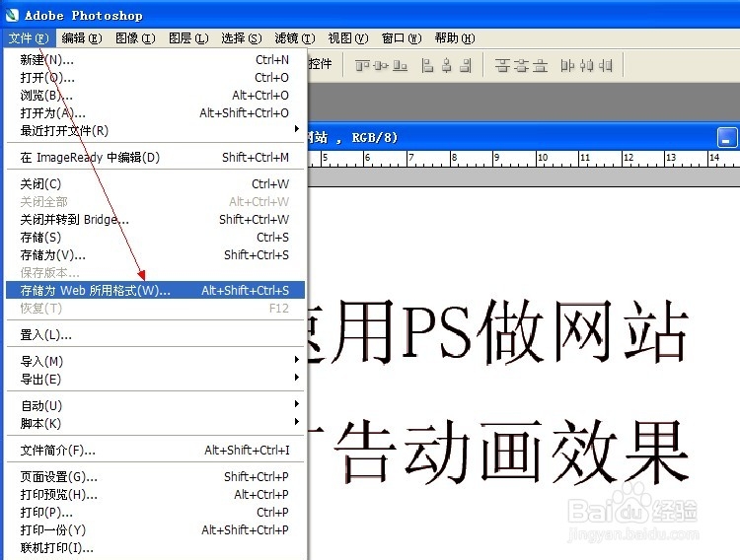Choose 打印预览(H)... menu item
The height and width of the screenshot is (560, 740).
pyautogui.click(x=155, y=495)
